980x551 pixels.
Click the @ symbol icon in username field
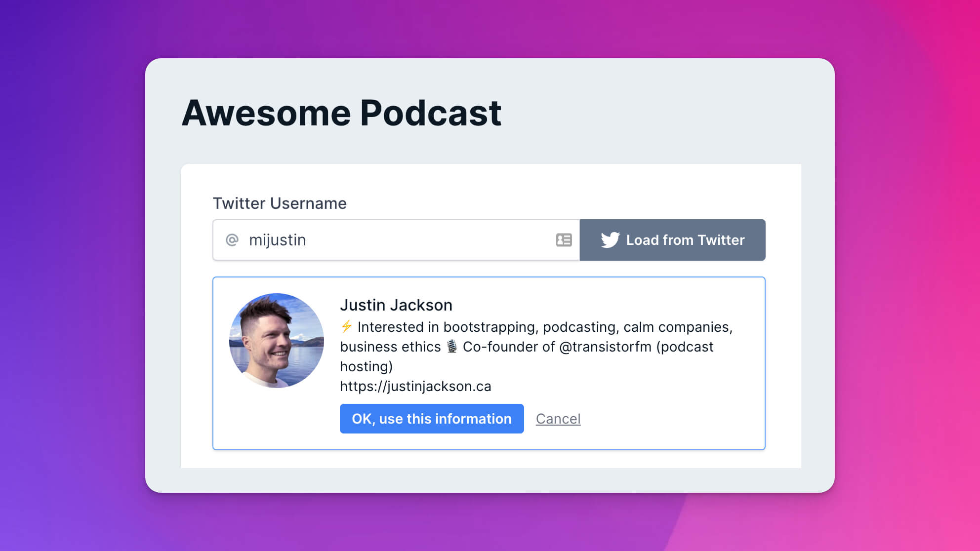[x=232, y=240]
